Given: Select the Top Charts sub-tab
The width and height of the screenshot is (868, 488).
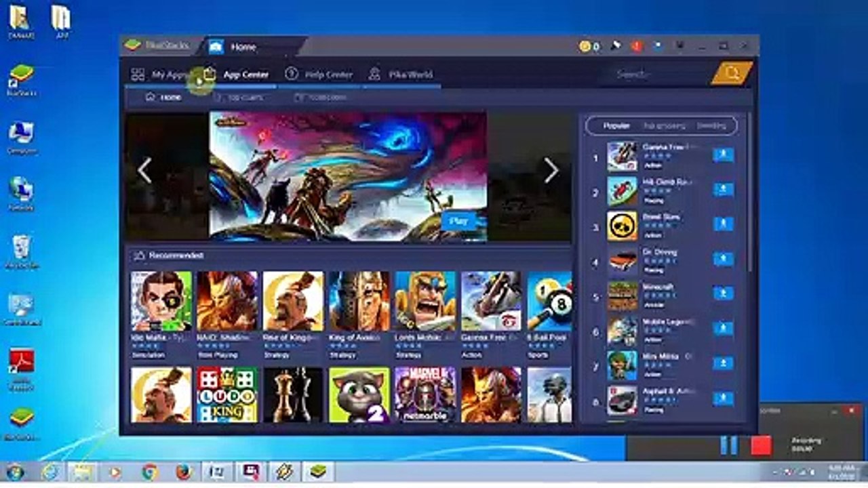Looking at the screenshot, I should tap(237, 97).
